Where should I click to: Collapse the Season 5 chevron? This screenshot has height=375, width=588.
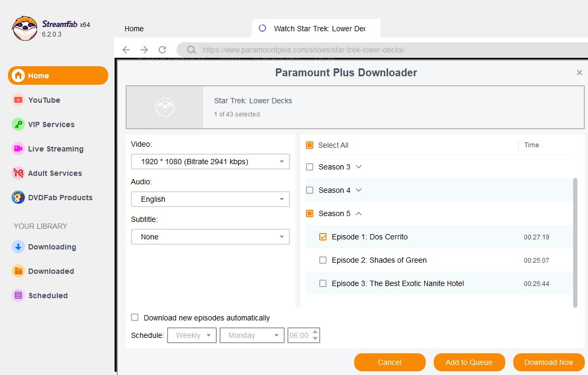point(359,213)
